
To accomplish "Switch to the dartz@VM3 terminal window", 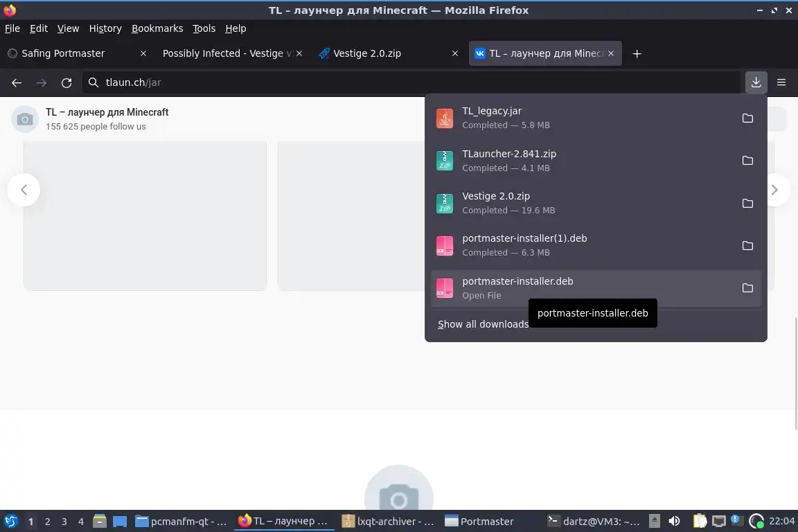I will [x=594, y=522].
